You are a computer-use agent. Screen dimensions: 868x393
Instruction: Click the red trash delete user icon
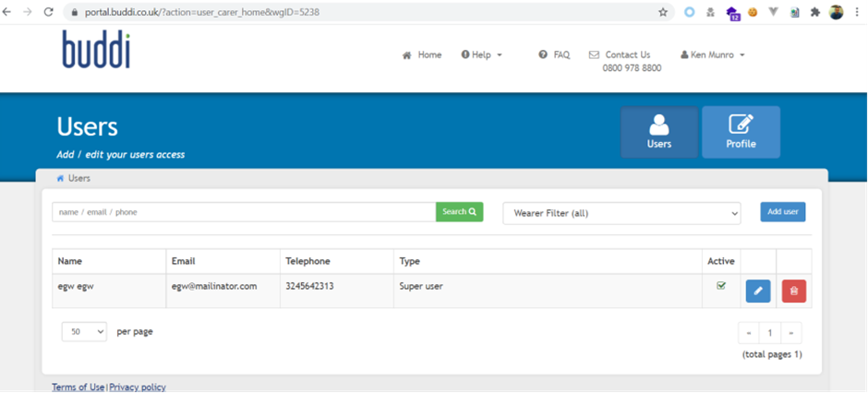point(793,291)
